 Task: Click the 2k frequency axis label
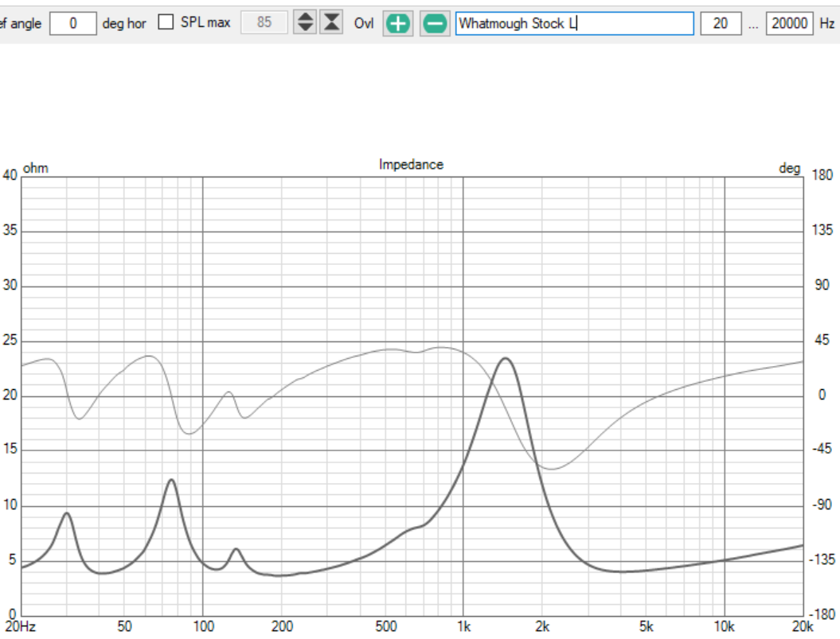coord(542,626)
